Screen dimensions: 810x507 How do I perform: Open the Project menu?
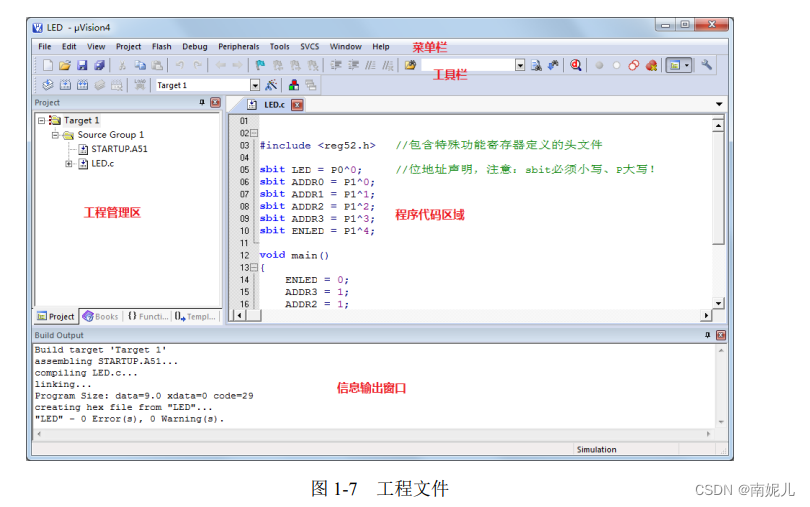128,47
